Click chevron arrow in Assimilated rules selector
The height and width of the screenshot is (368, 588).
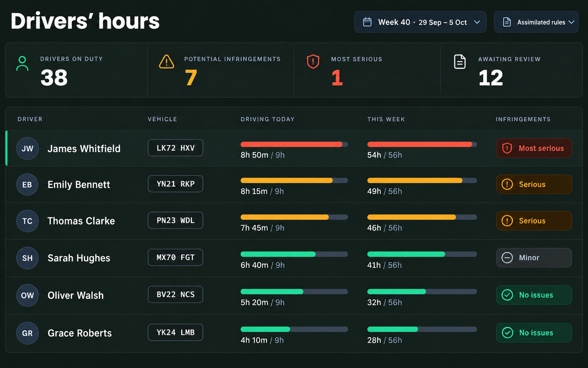(571, 22)
